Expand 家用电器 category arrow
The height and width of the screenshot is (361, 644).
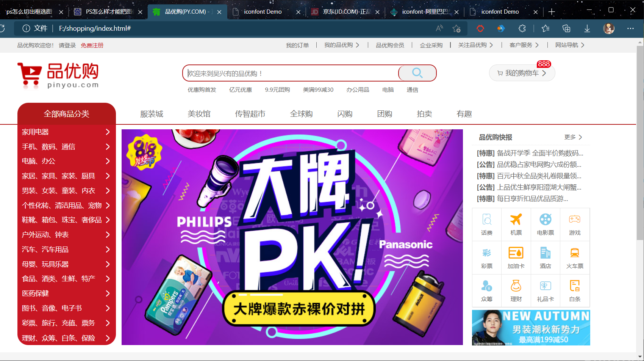(x=108, y=132)
